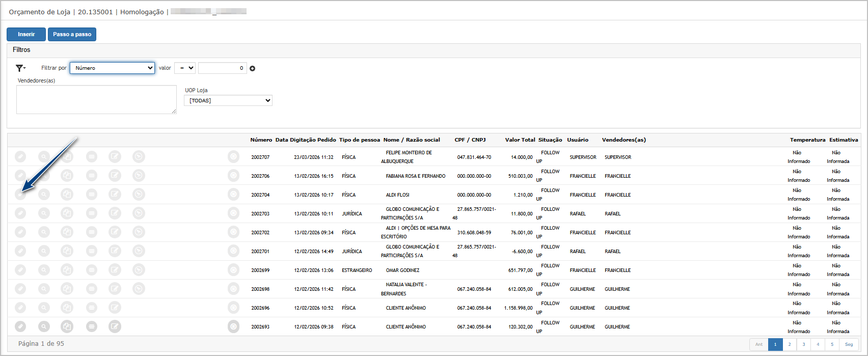Open the funnel filter options menu
Image resolution: width=868 pixels, height=356 pixels.
coord(20,68)
